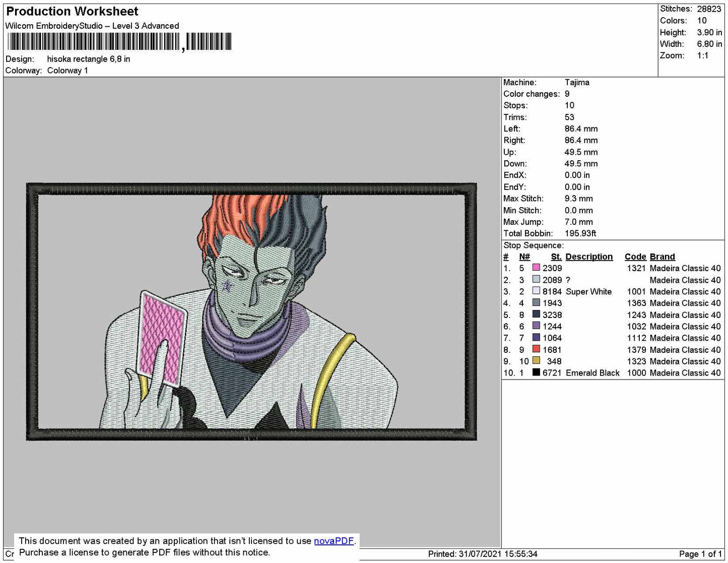Click the barcode under the Wilcom title
The width and height of the screenshot is (728, 563).
(x=119, y=41)
